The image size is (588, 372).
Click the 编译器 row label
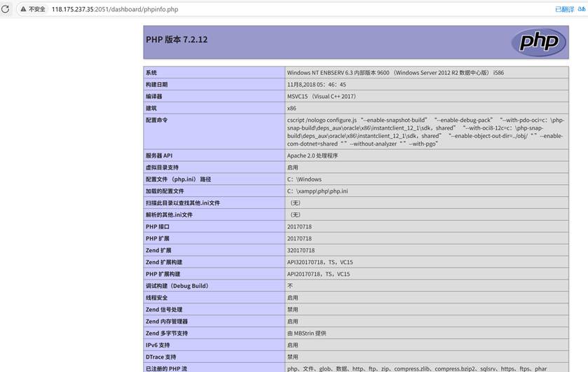click(153, 97)
